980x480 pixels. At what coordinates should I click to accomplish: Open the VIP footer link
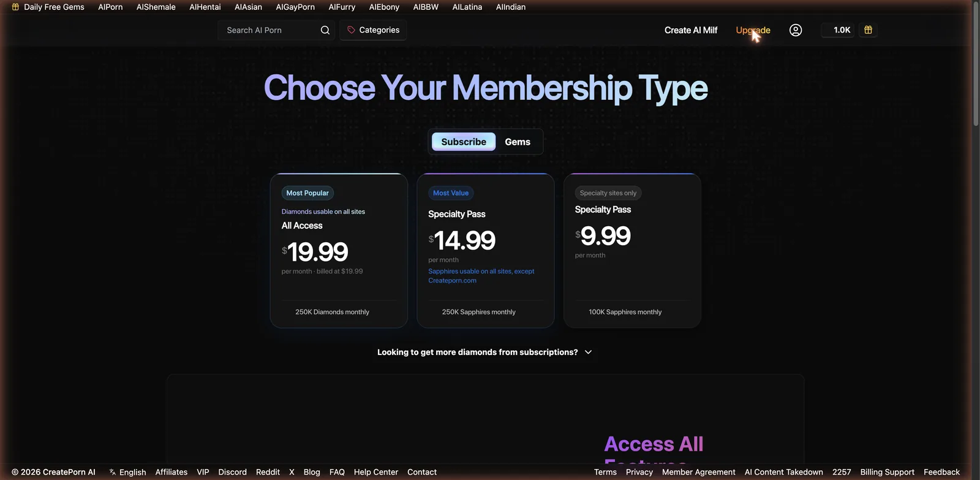(203, 472)
